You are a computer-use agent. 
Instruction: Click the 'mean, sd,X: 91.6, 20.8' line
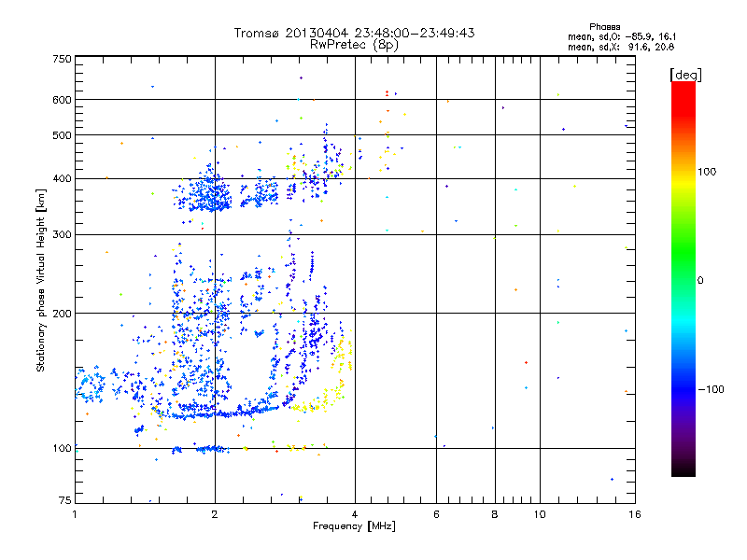coord(621,47)
